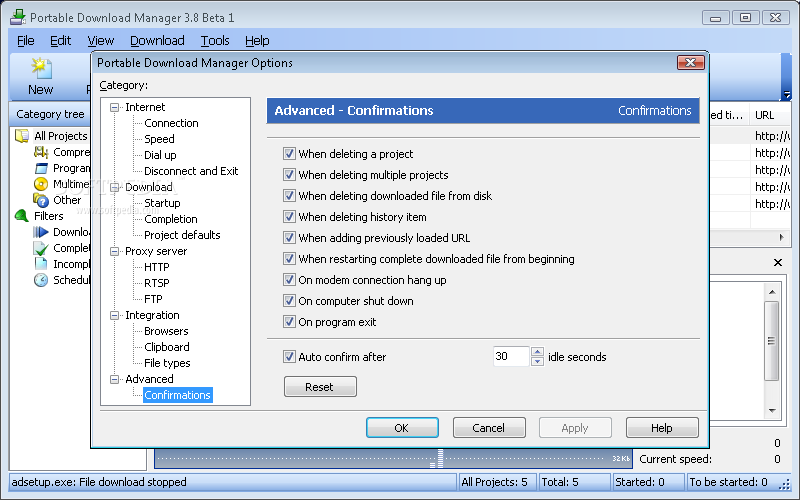The width and height of the screenshot is (800, 500).
Task: Select the Completed filter checkmark icon
Action: coord(41,248)
